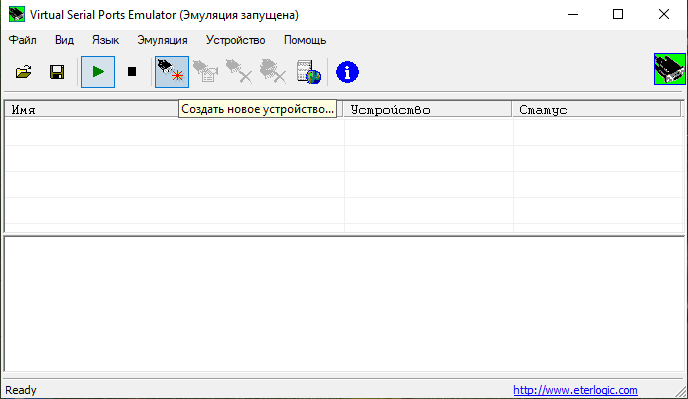
Task: Click inside the lower log pane
Action: tap(344, 304)
